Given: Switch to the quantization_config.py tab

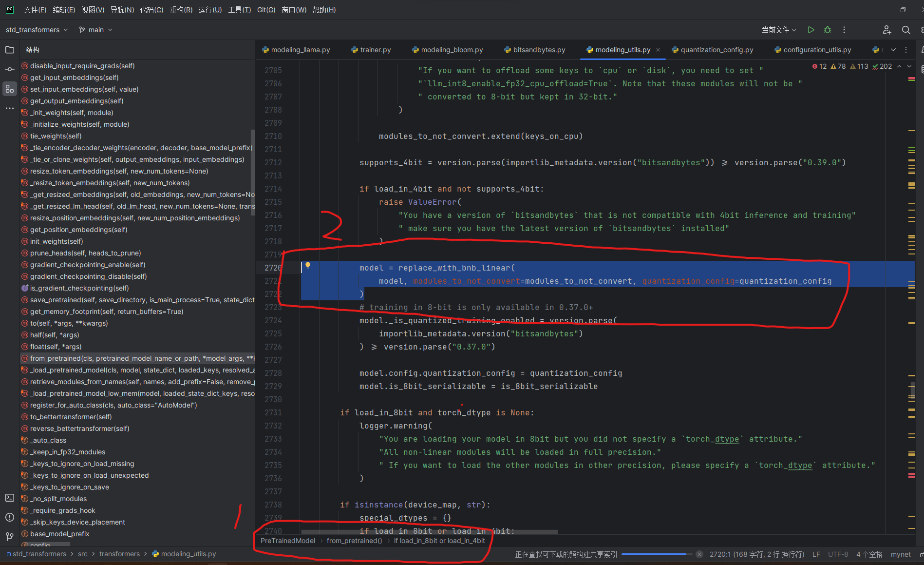Looking at the screenshot, I should (x=716, y=50).
